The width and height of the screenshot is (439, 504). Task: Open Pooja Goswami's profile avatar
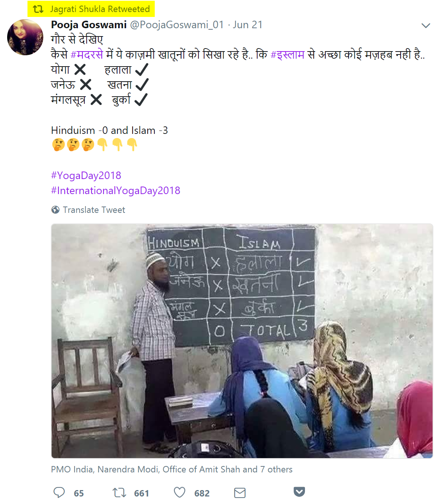tap(25, 37)
